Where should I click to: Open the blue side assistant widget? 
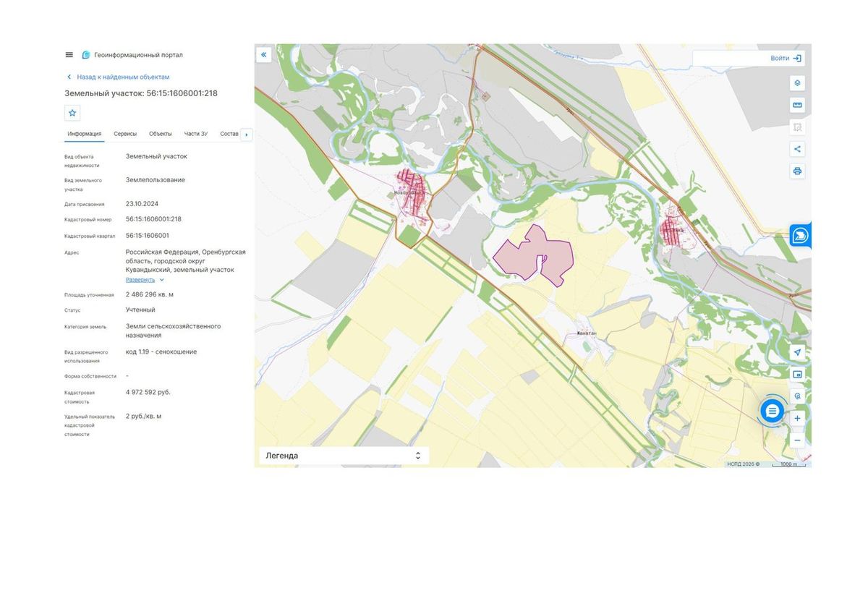(x=801, y=236)
